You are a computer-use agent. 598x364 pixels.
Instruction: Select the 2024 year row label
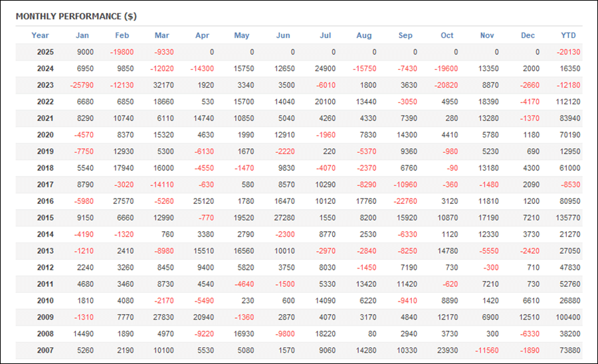(x=45, y=68)
